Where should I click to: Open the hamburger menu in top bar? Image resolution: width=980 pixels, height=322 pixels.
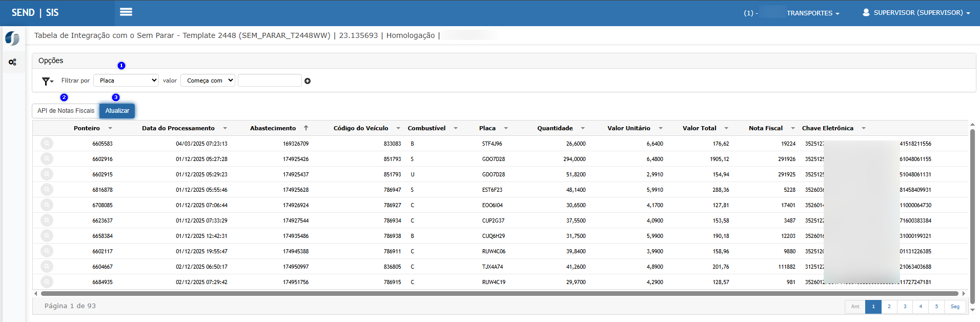(x=126, y=12)
